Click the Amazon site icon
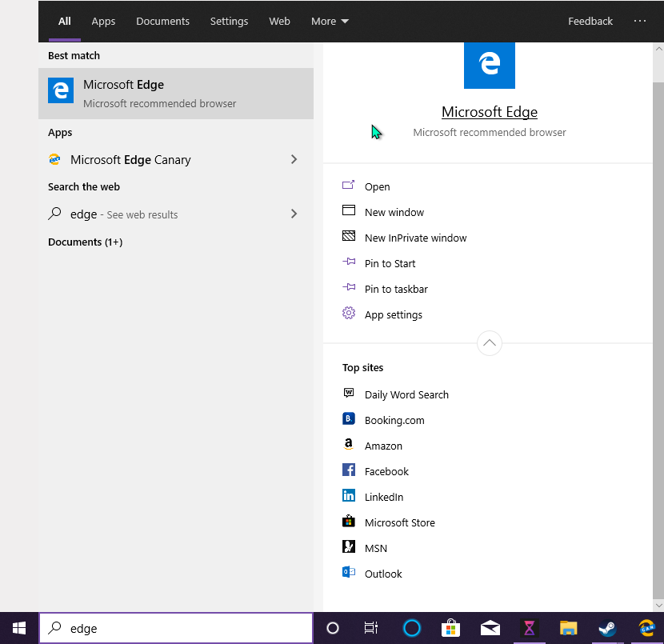 point(349,444)
